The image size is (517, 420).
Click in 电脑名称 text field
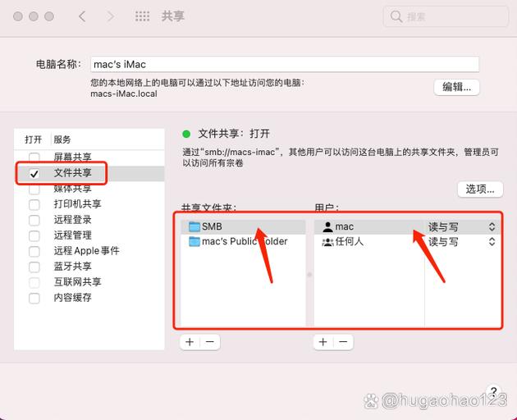click(285, 64)
